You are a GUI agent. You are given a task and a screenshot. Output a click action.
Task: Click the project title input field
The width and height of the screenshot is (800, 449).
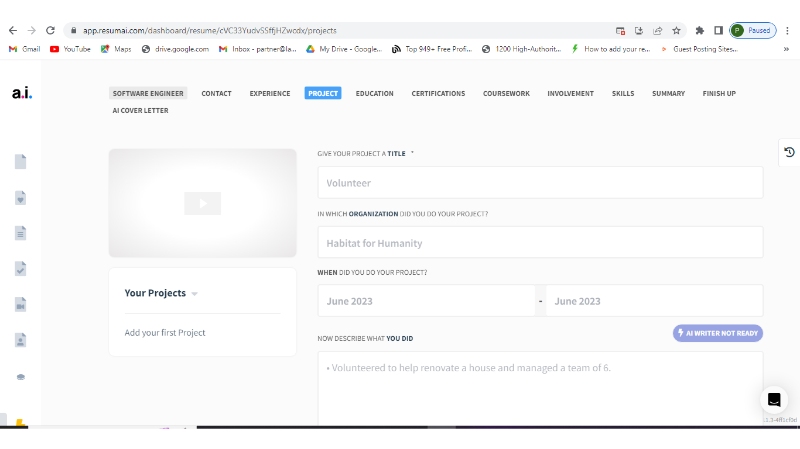click(x=540, y=183)
